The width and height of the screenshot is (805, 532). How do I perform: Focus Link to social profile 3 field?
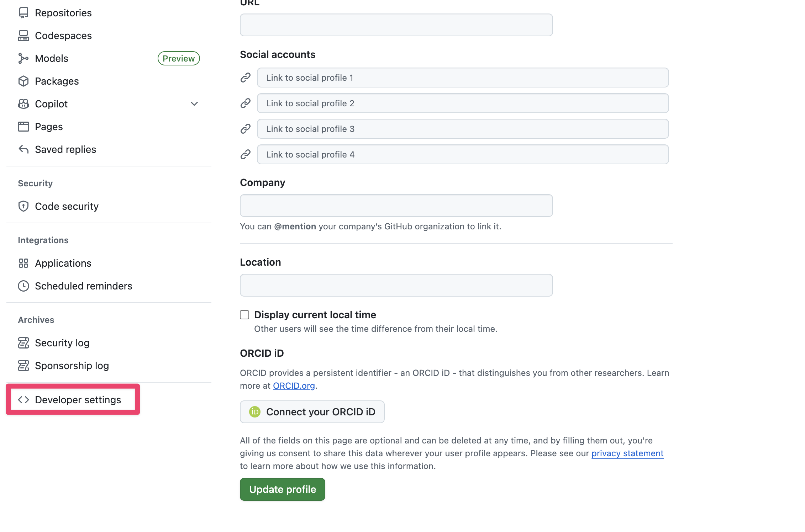pos(463,129)
